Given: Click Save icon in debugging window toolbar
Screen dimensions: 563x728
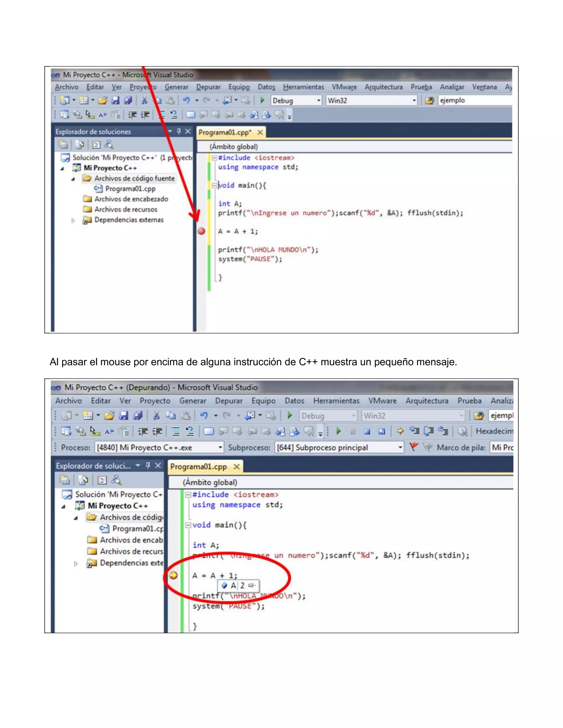Looking at the screenshot, I should [124, 416].
